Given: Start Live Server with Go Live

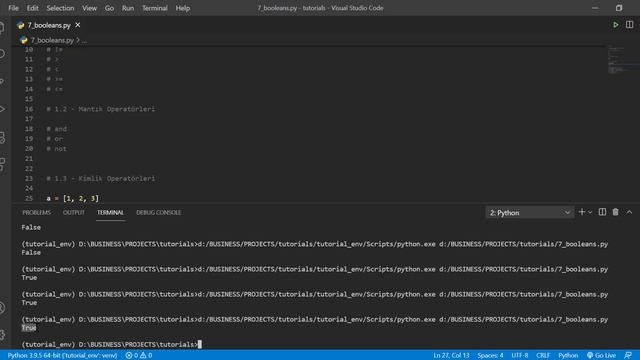Looking at the screenshot, I should coord(602,356).
